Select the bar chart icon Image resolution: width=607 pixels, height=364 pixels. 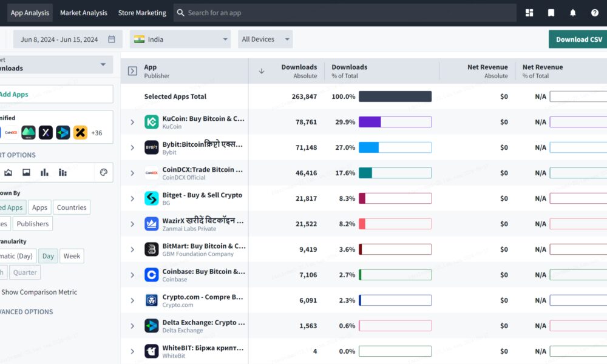tap(44, 172)
